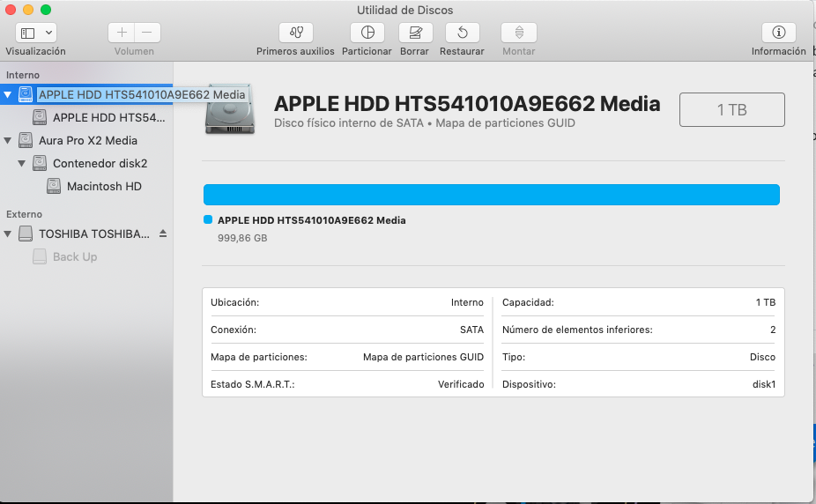Open the Visualización sidebar view button
816x504 pixels.
tap(28, 33)
